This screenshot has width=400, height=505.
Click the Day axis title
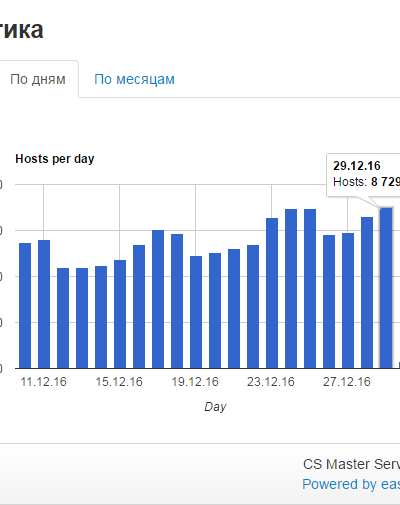[x=215, y=407]
